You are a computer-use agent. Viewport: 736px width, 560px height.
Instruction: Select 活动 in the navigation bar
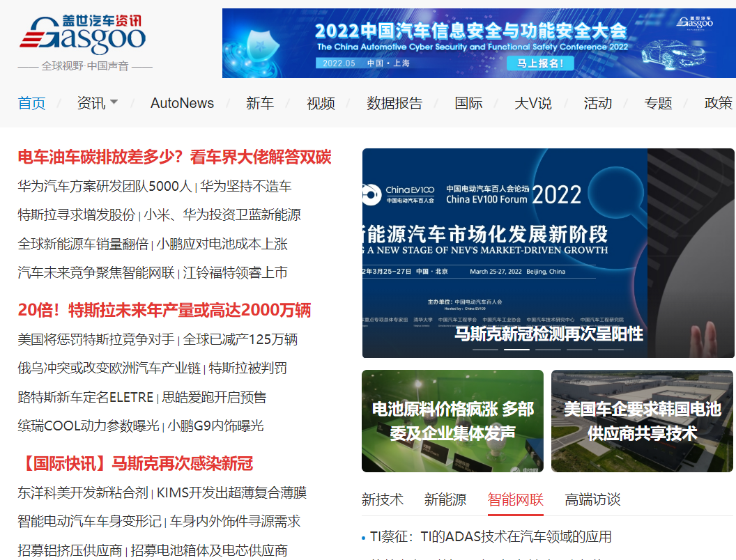click(x=598, y=103)
